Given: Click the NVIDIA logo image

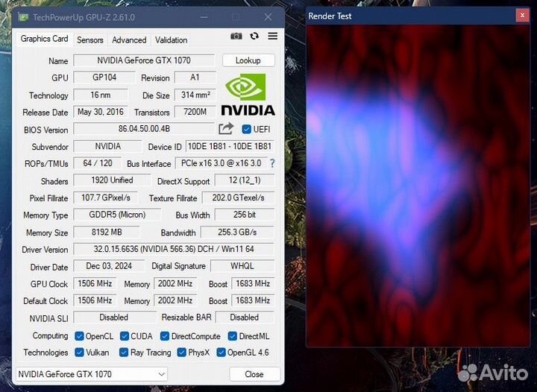Looking at the screenshot, I should click(248, 95).
